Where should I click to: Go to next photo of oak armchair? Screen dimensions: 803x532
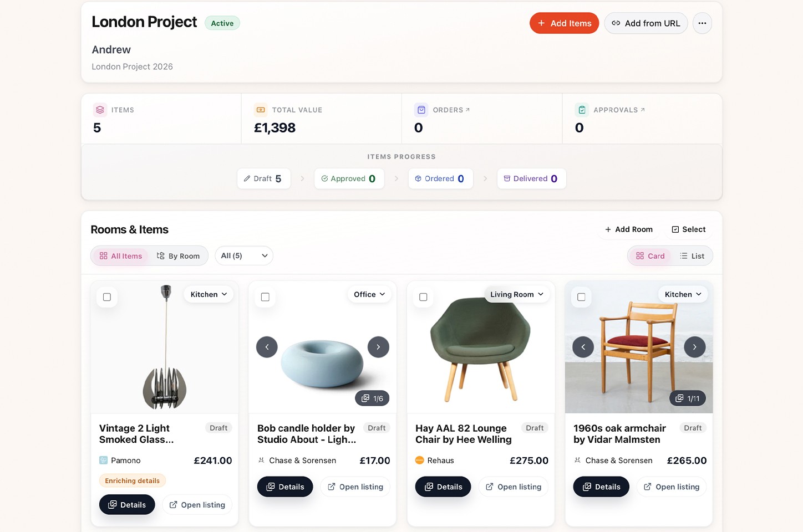[x=694, y=347]
